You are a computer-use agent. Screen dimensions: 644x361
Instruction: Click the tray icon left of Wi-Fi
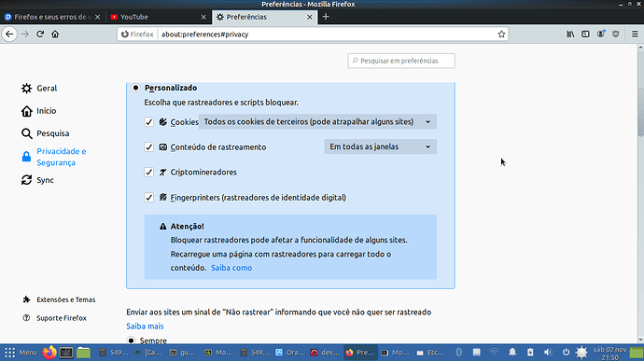(x=476, y=353)
